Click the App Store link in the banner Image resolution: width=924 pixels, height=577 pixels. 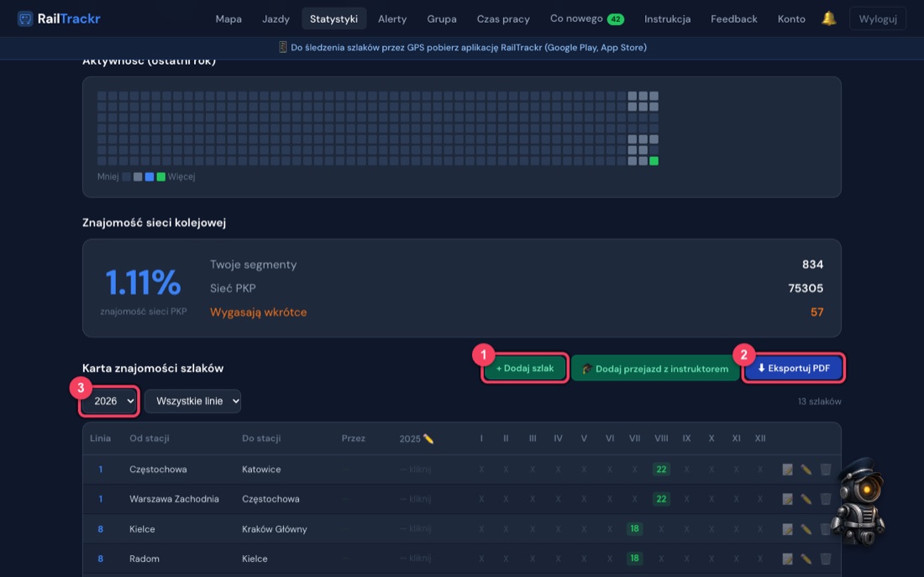coord(622,48)
